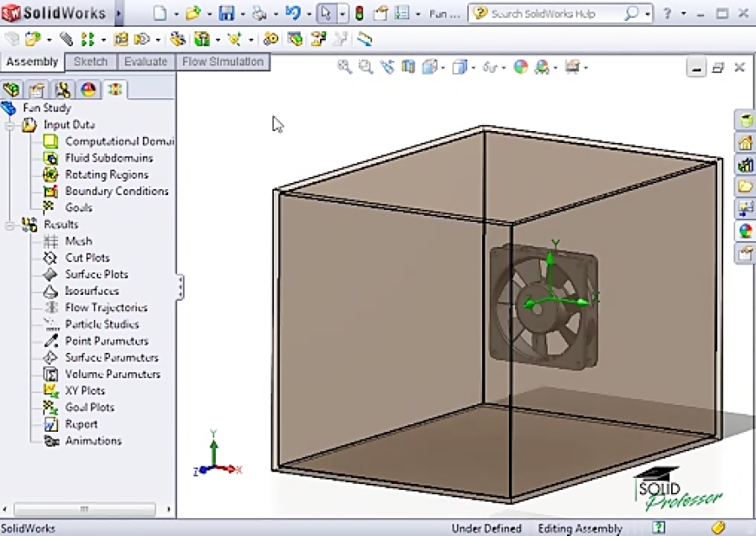Select the Zoom to Area tool

[364, 67]
